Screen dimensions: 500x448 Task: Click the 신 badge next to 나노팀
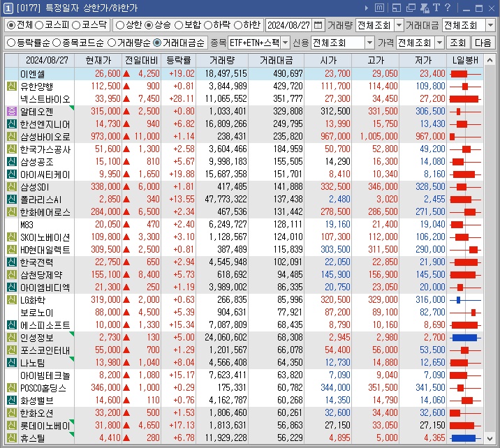click(x=12, y=363)
